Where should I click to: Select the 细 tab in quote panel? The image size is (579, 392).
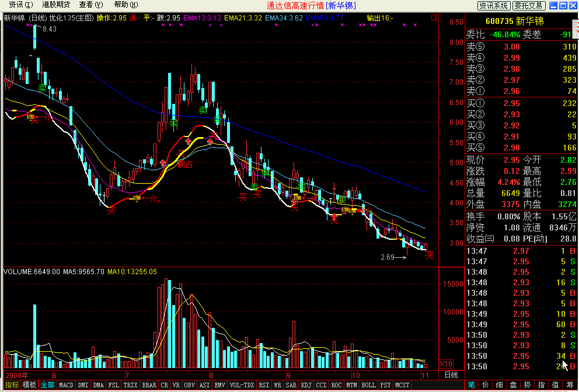[499, 385]
